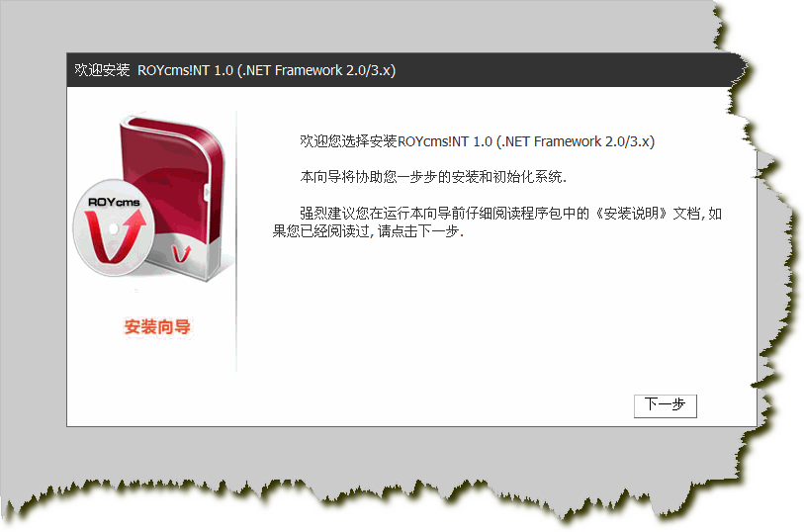Click the text 果您已经阅读过, 请点击下一步
The width and height of the screenshot is (804, 532).
(x=368, y=231)
